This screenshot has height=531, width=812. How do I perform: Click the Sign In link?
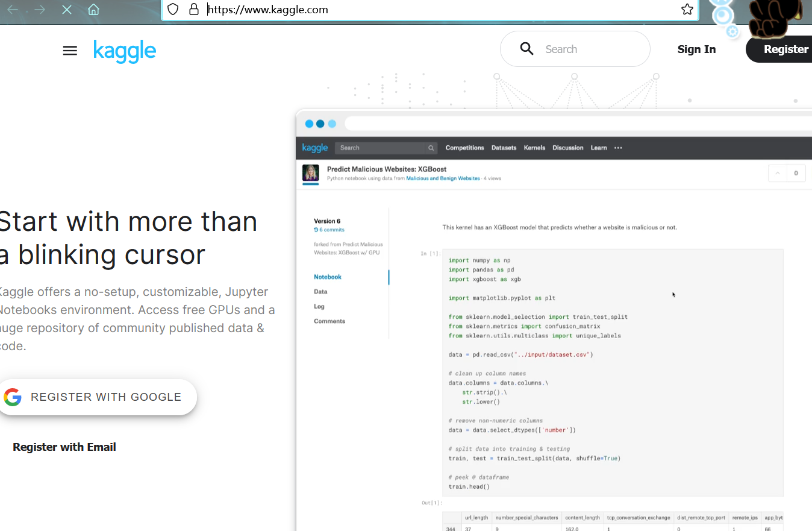[696, 49]
